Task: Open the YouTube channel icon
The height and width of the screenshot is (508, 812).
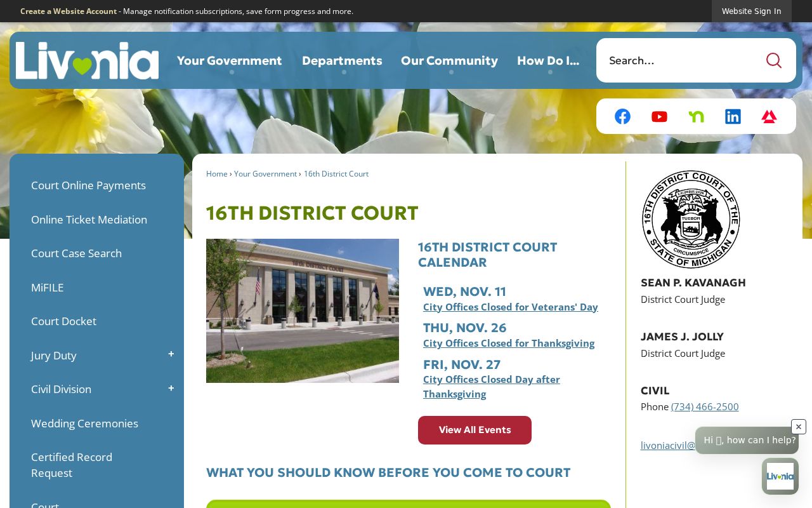Action: tap(659, 116)
